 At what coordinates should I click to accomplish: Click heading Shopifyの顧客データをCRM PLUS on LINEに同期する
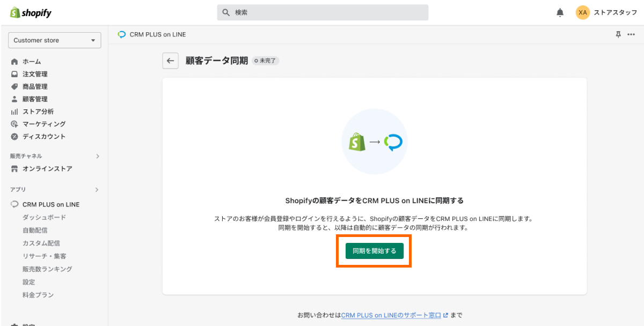click(x=375, y=201)
